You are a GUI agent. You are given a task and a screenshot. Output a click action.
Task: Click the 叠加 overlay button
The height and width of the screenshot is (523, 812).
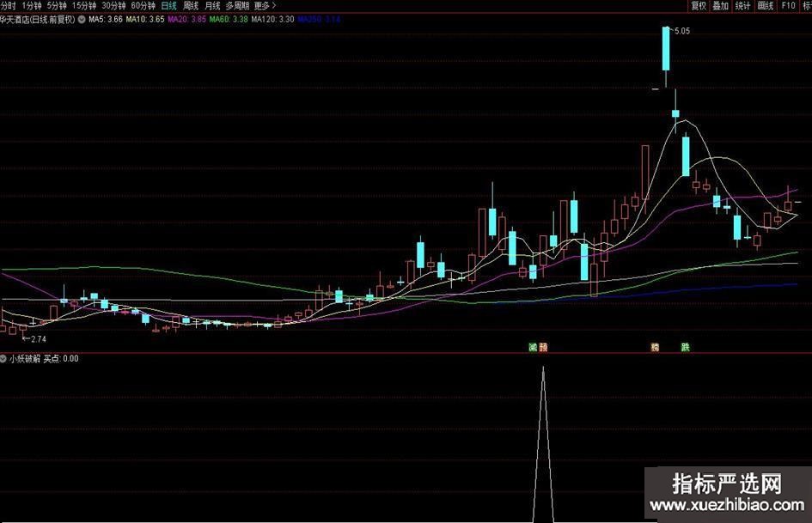click(x=721, y=5)
